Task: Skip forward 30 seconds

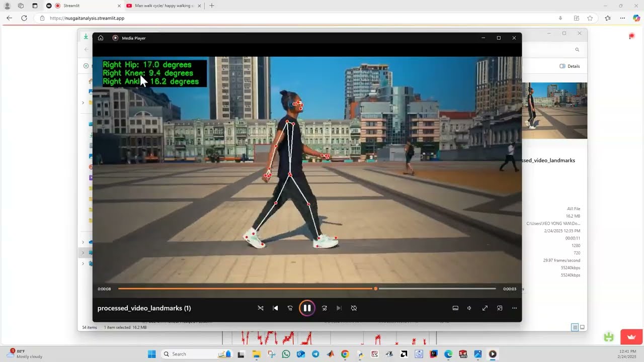Action: pos(325,308)
